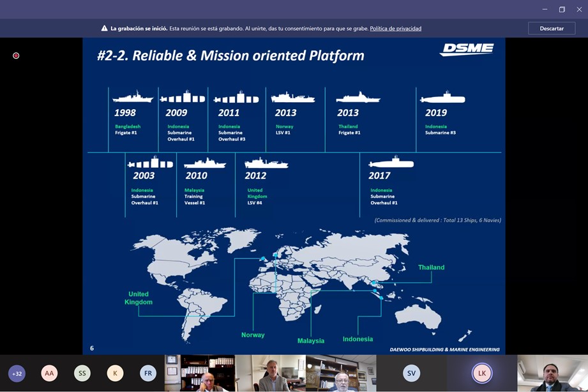The width and height of the screenshot is (588, 392).
Task: Select the SS participant avatar
Action: click(82, 373)
